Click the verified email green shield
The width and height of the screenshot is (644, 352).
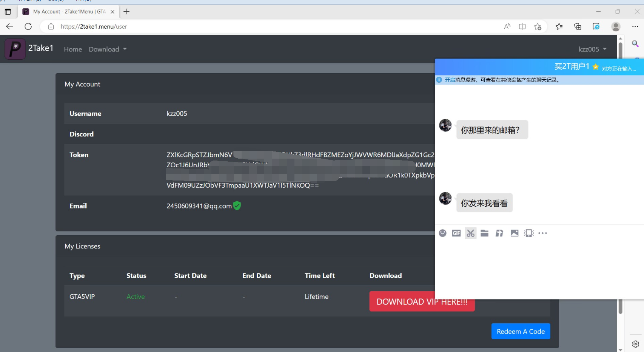click(x=237, y=205)
